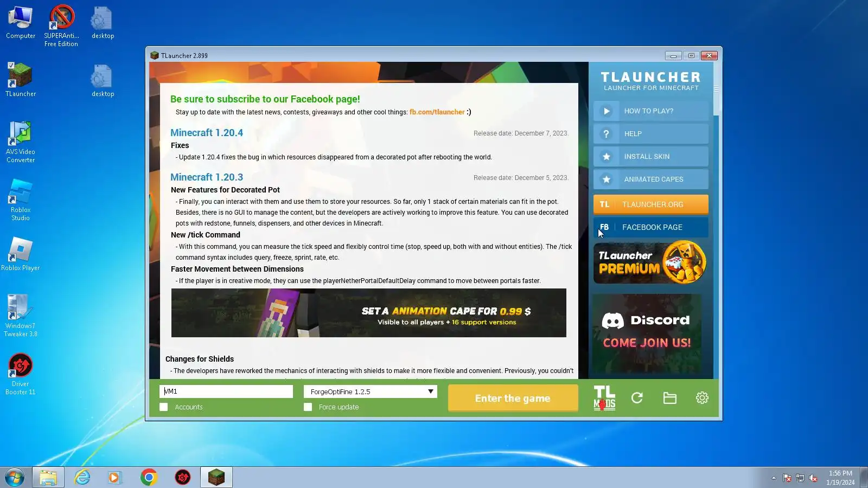868x488 pixels.
Task: Open the HELP sidebar item
Action: pos(651,134)
